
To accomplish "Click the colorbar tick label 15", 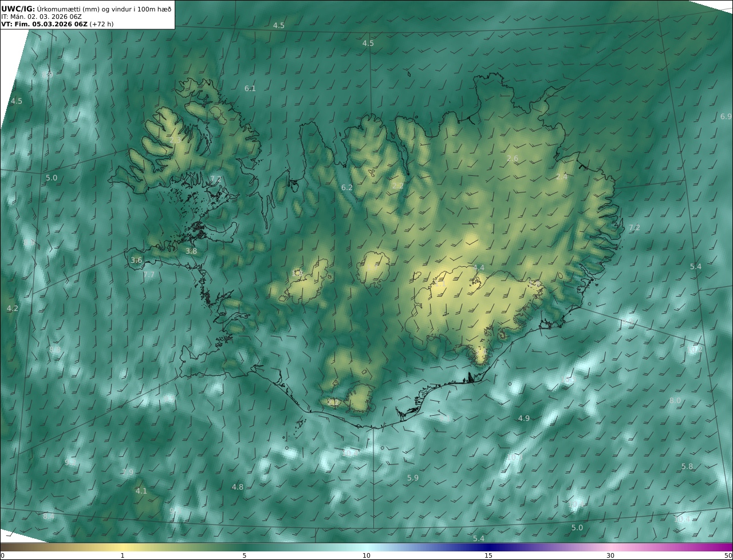I will point(488,555).
